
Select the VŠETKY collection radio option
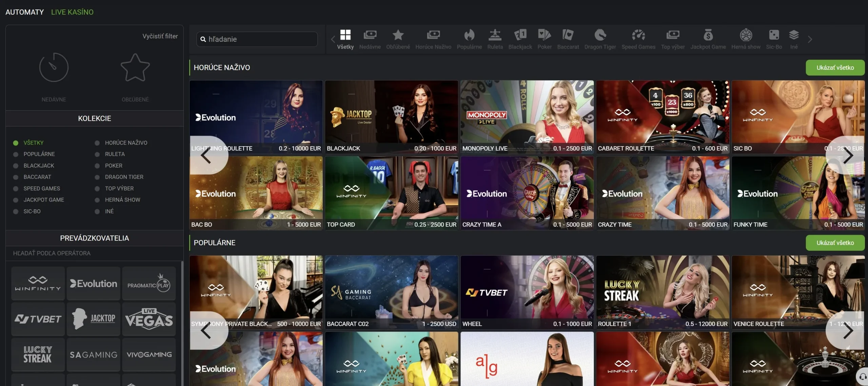point(16,143)
